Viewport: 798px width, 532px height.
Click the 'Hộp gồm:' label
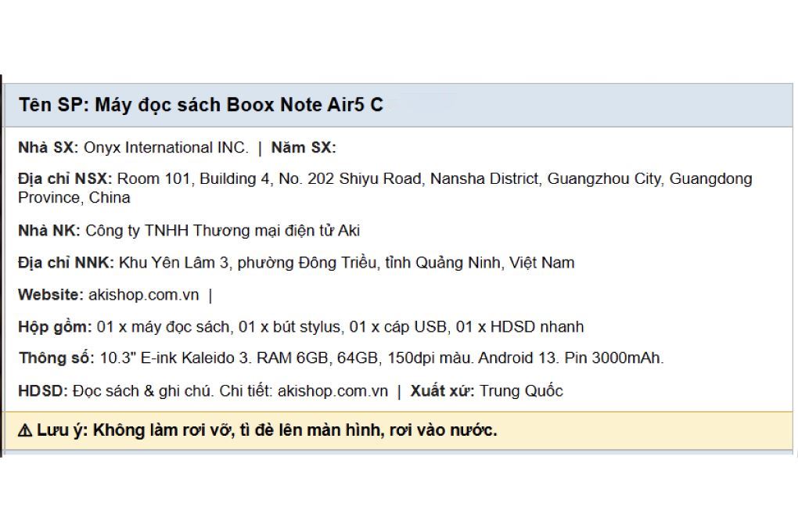[55, 327]
